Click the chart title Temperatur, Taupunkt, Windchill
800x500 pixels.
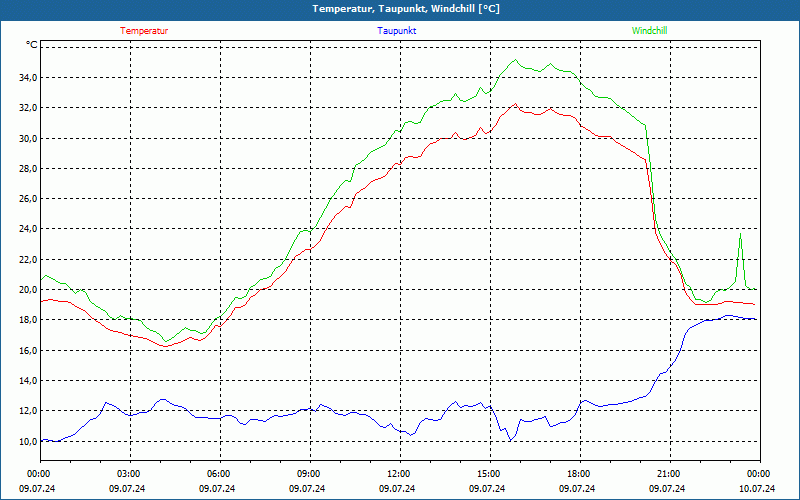tap(406, 9)
